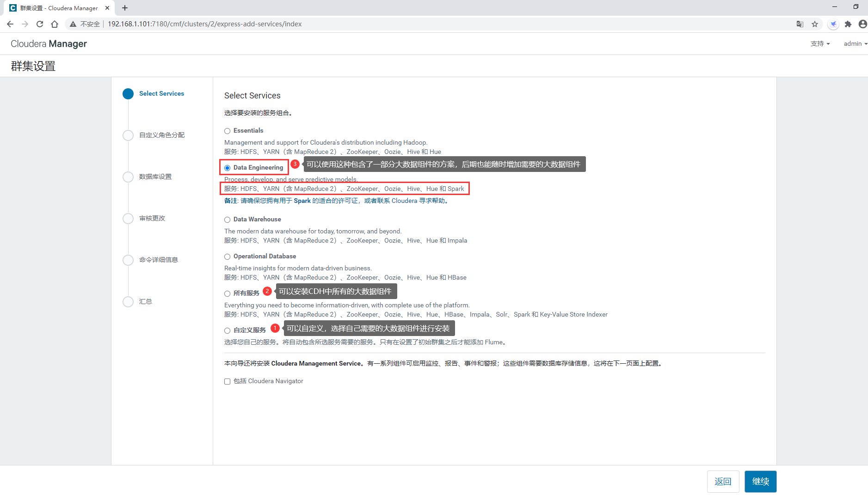Go back using browser back arrow

pyautogui.click(x=10, y=24)
